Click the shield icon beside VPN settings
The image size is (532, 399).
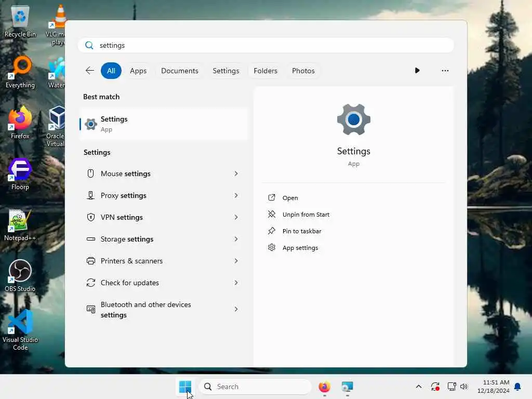[x=90, y=217]
